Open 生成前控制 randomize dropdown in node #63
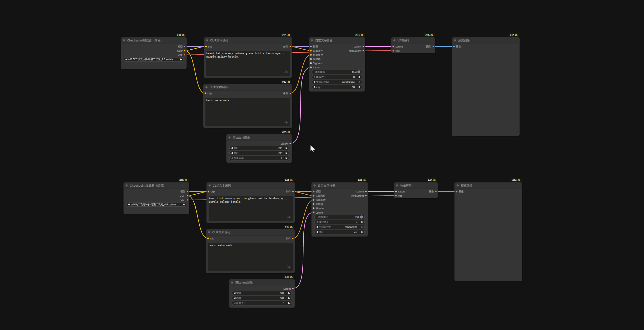 (337, 82)
